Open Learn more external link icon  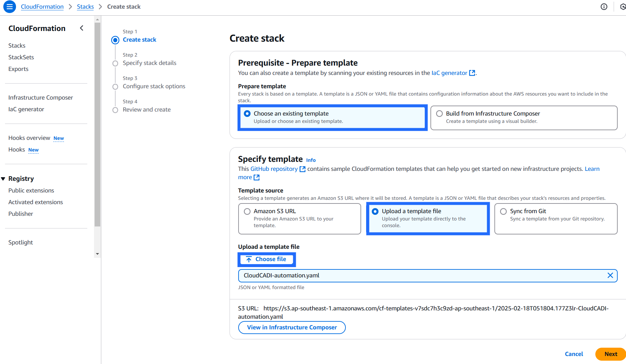point(256,177)
